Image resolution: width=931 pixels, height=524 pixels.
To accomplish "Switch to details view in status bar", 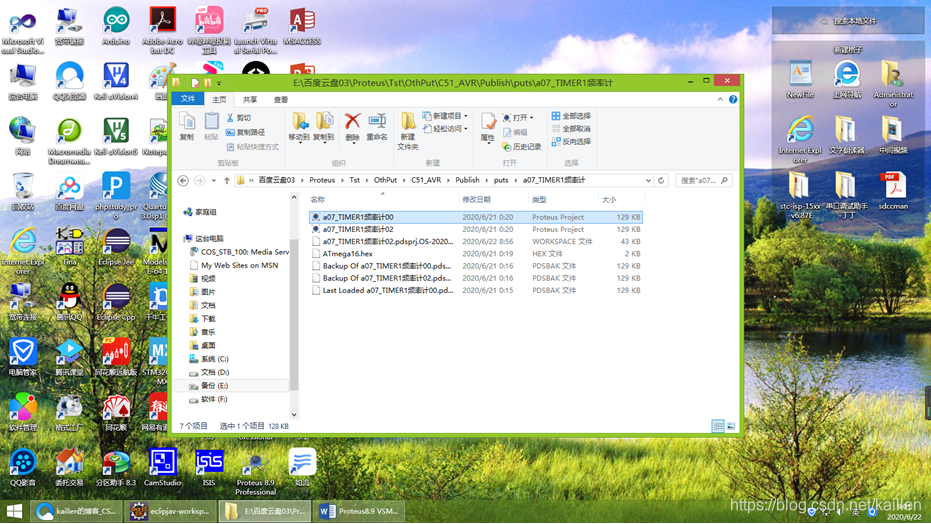I will (718, 426).
